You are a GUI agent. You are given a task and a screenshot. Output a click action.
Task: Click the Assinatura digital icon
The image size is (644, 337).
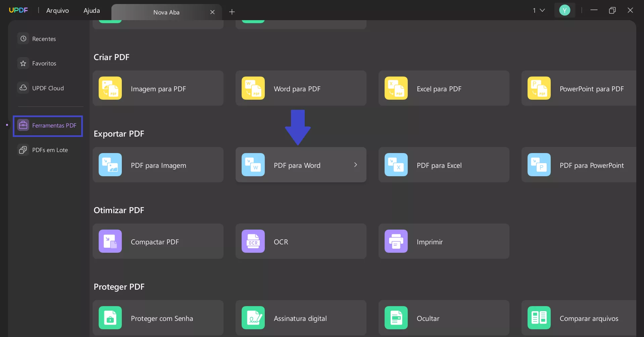point(253,318)
